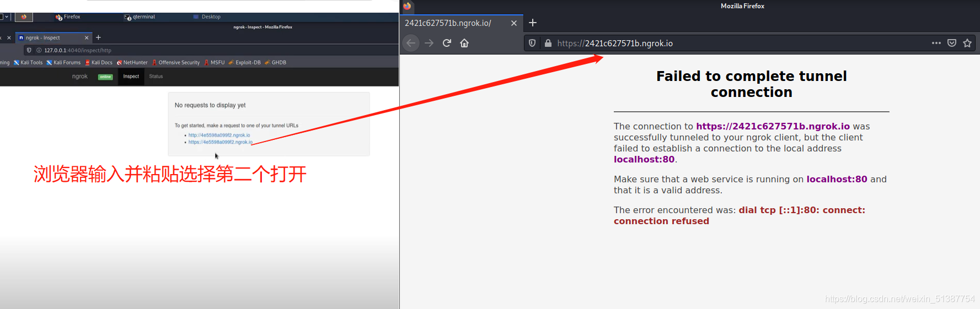Switch to Firefox taskbar entry

tap(68, 17)
